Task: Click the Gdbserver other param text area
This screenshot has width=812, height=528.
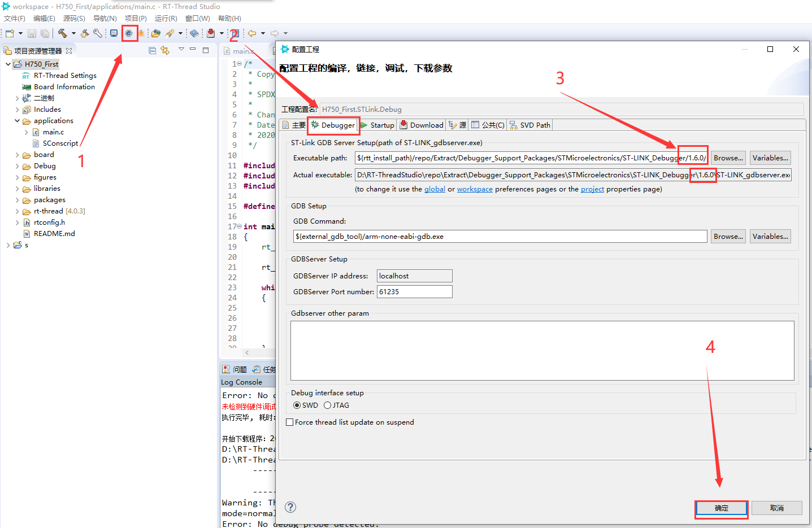Action: point(542,351)
